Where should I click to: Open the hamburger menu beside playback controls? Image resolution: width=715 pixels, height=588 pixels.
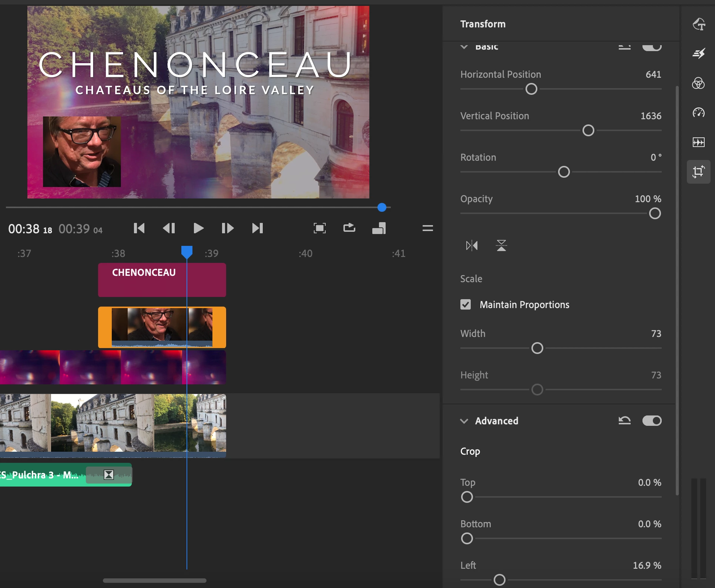[428, 228]
